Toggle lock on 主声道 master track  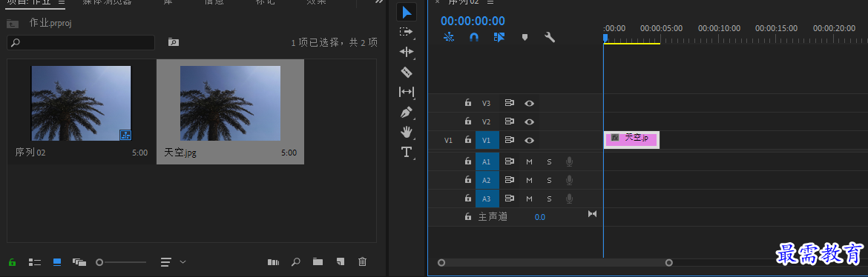pyautogui.click(x=468, y=217)
